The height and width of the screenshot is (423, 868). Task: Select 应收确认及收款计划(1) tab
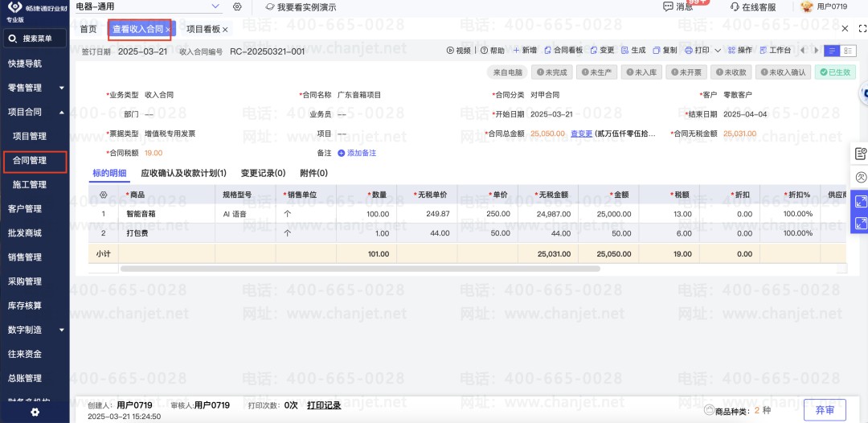(x=184, y=173)
